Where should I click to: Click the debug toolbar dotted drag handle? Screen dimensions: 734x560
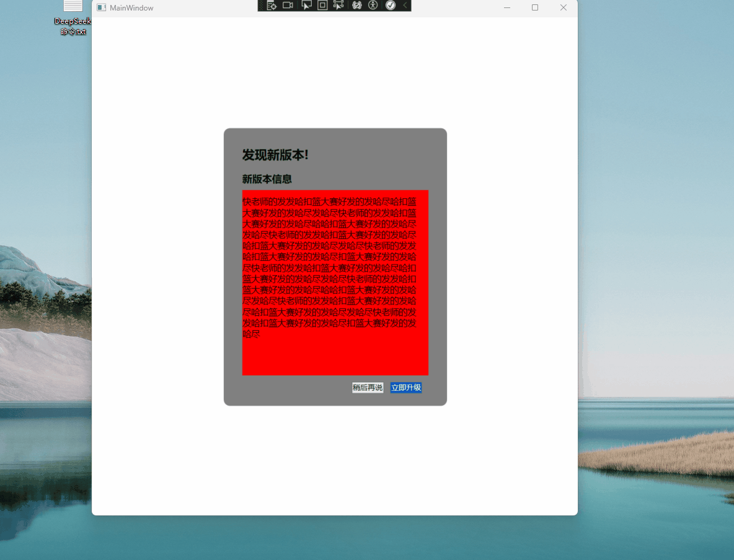[x=261, y=6]
